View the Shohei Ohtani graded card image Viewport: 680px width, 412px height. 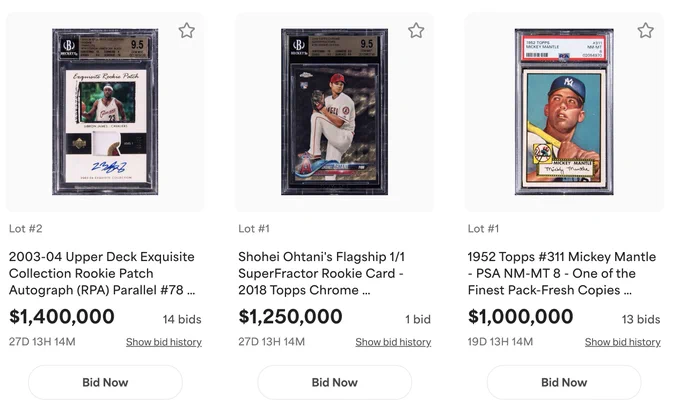334,112
